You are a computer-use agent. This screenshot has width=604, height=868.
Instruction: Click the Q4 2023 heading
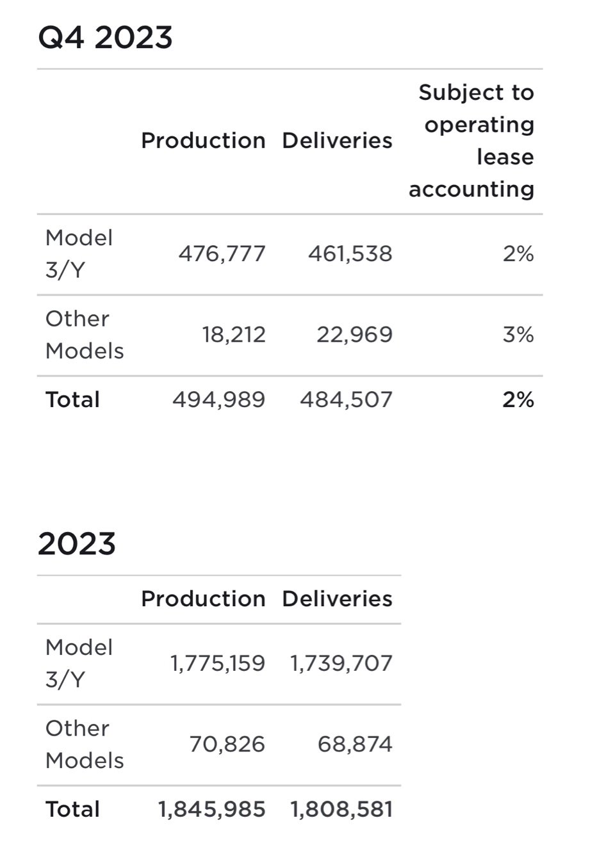(x=106, y=37)
